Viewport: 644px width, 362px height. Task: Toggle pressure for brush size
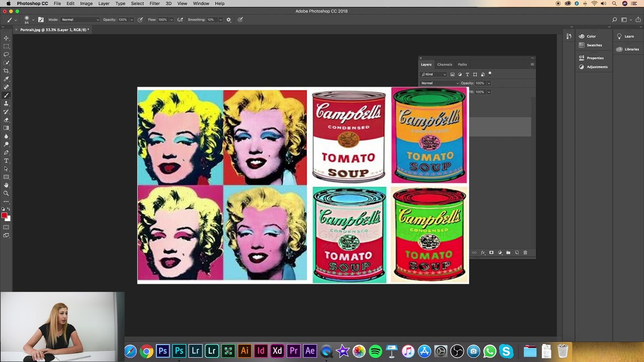[x=240, y=20]
